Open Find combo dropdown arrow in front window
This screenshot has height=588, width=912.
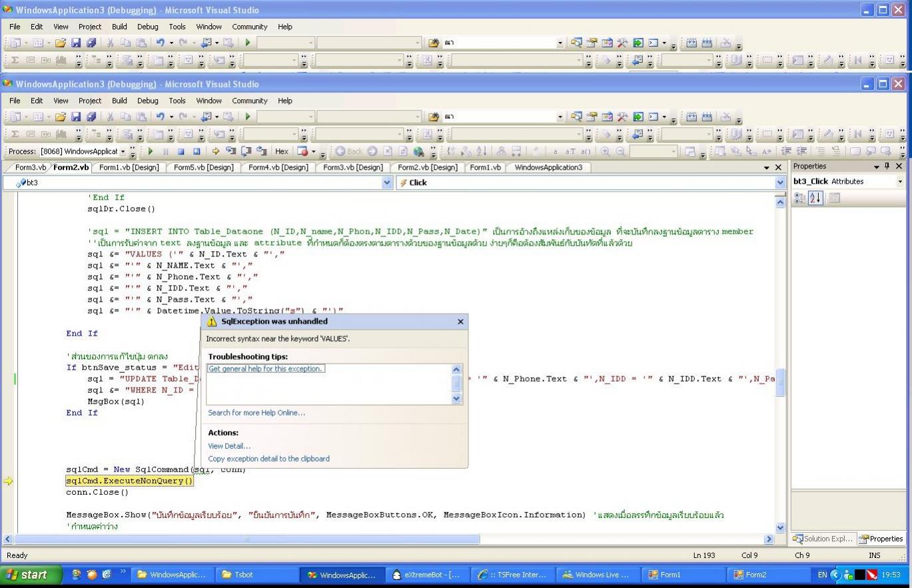(560, 117)
